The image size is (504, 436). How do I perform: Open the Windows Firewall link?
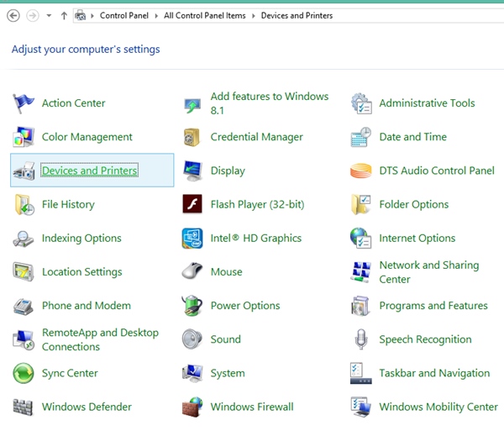coord(252,407)
